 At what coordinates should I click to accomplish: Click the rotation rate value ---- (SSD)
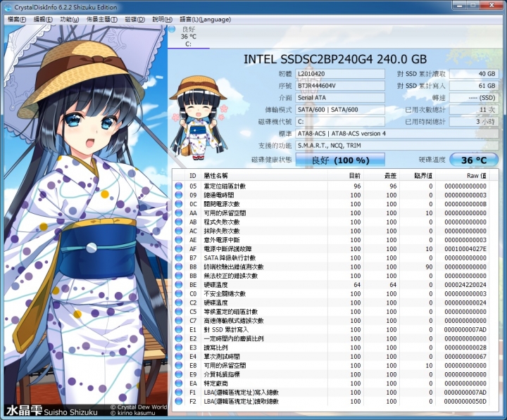[474, 98]
